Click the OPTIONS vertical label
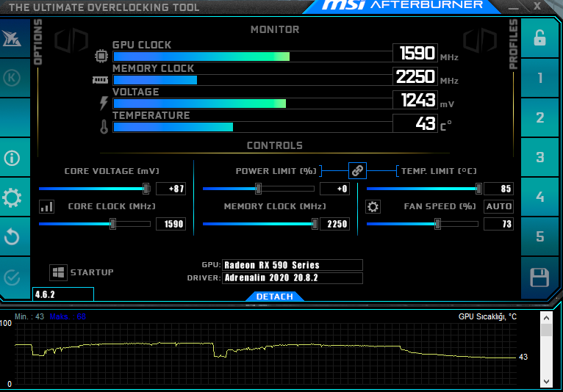 tap(37, 42)
